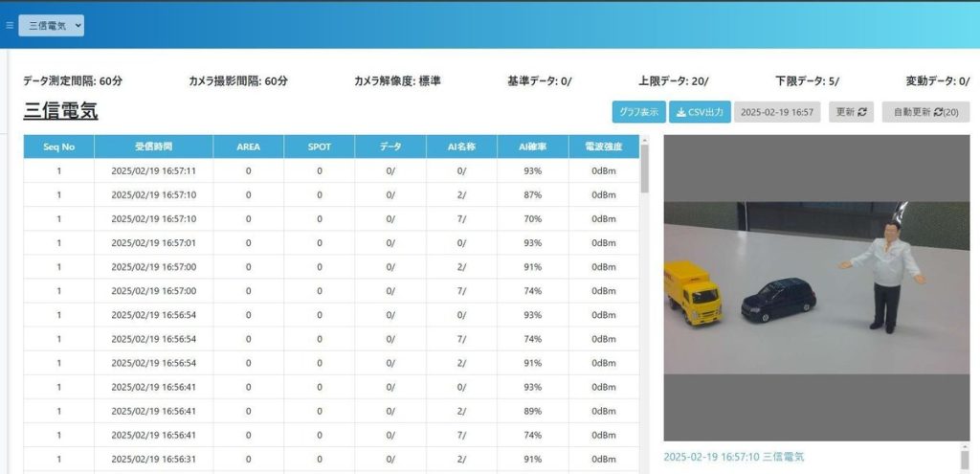Sort by Seq No column header

pos(59,147)
